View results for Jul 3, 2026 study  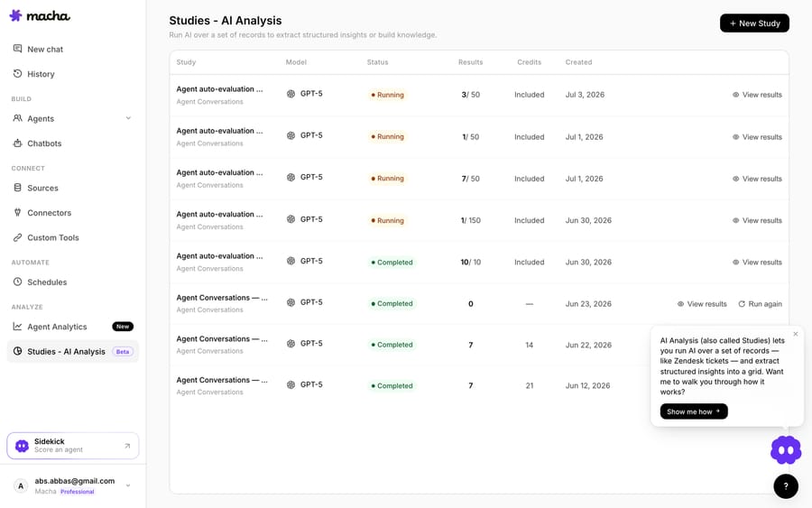click(x=757, y=95)
